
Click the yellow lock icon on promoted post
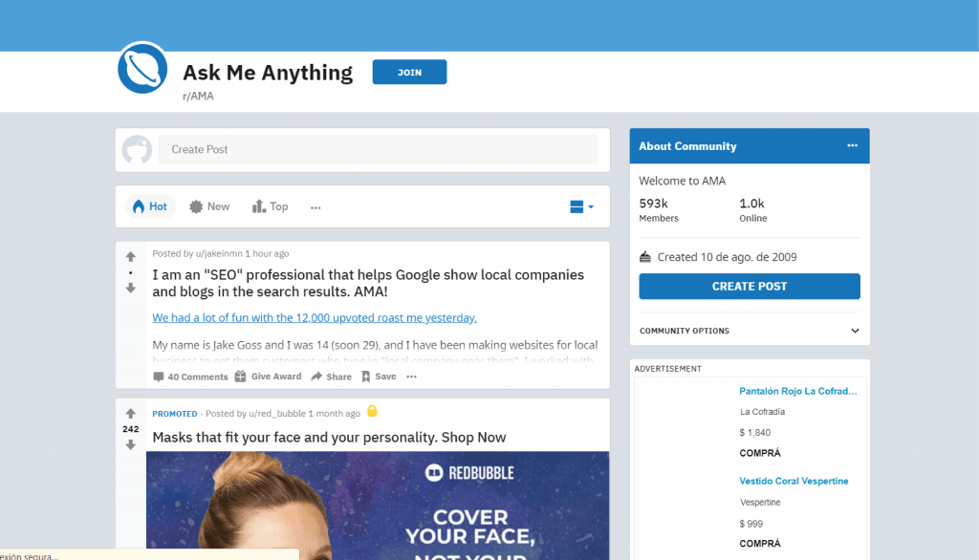(x=372, y=411)
